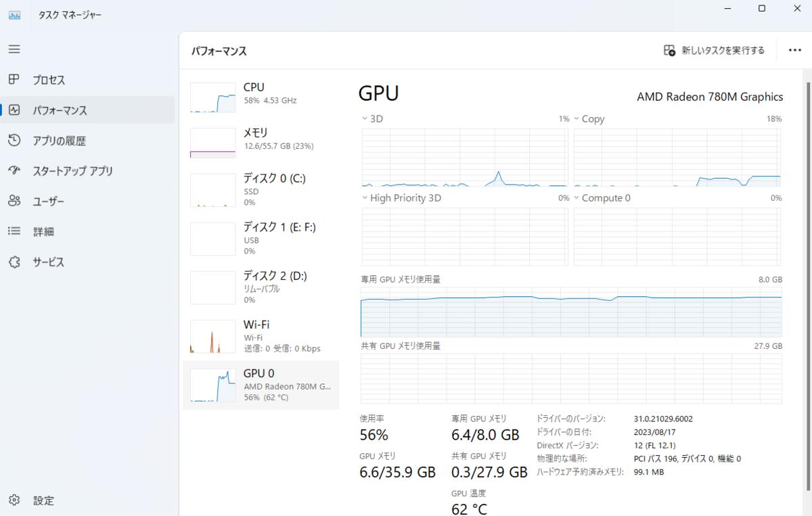Click 新しいタスクを実行する button

[715, 50]
